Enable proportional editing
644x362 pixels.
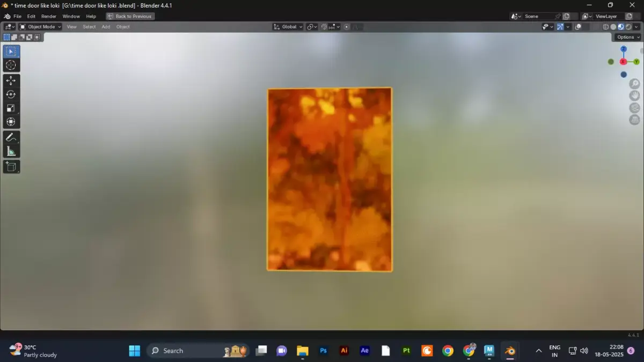pos(347,26)
